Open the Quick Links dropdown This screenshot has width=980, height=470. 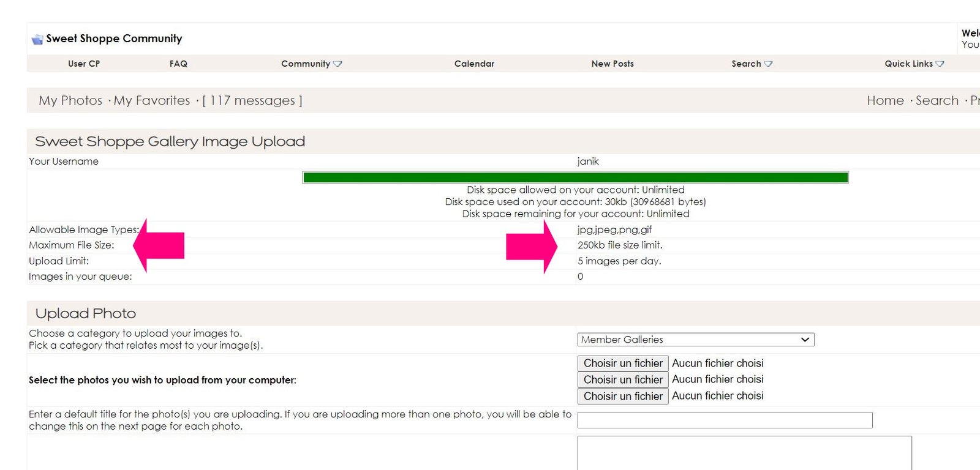pos(914,64)
